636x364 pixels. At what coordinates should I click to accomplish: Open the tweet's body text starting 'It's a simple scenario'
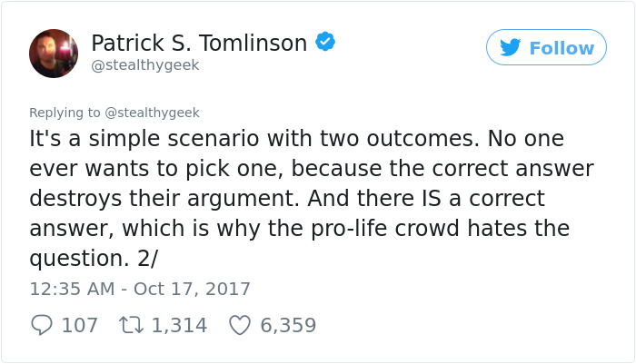point(312,199)
